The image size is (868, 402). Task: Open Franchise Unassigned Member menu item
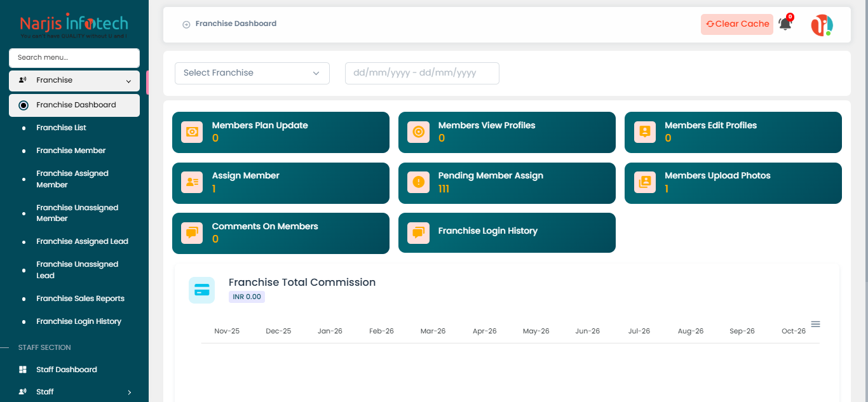(77, 213)
